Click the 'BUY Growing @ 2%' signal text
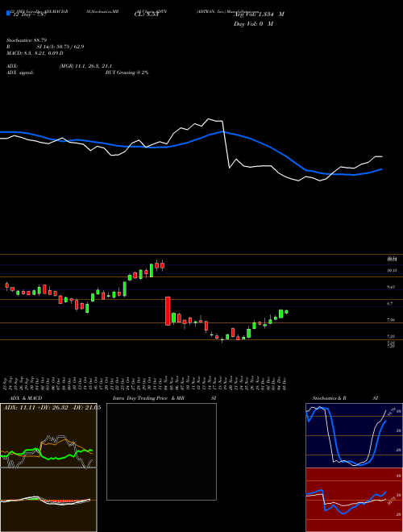 (127, 73)
